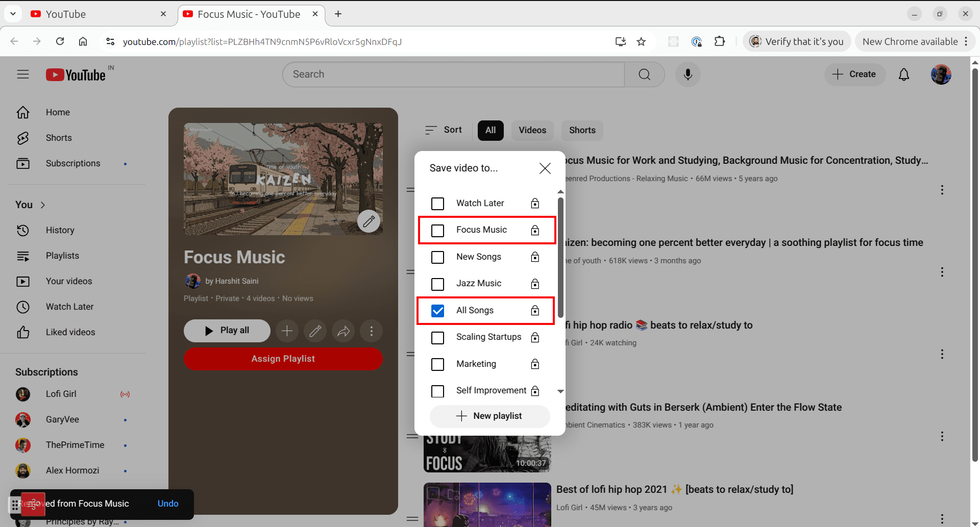Check the Watch Later checkbox
Screen dimensions: 980x527
click(437, 204)
